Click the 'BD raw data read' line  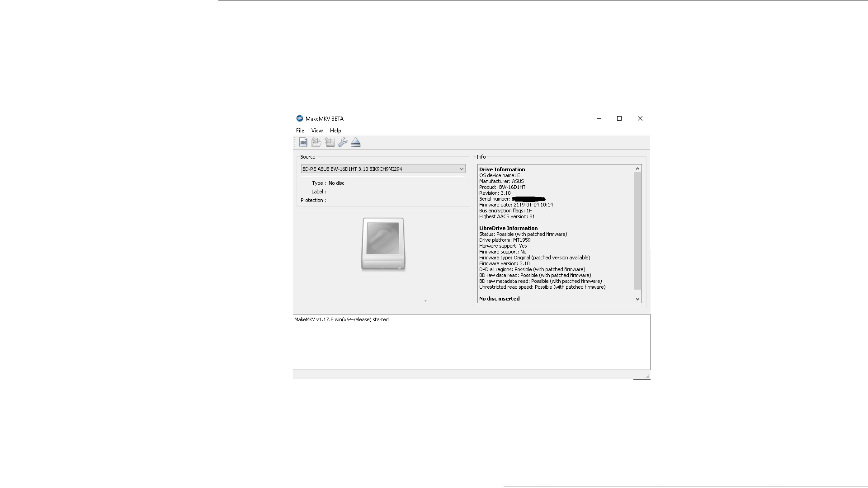point(535,275)
